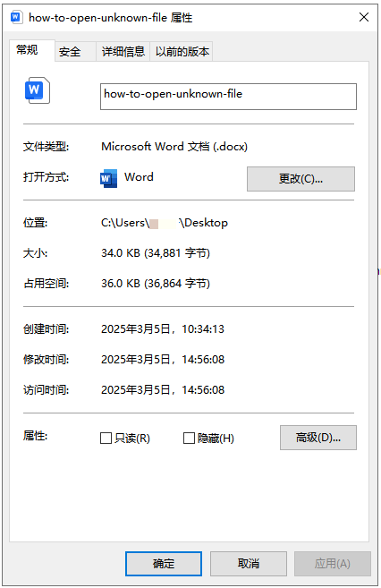Confirm with the 确定 button

[164, 564]
